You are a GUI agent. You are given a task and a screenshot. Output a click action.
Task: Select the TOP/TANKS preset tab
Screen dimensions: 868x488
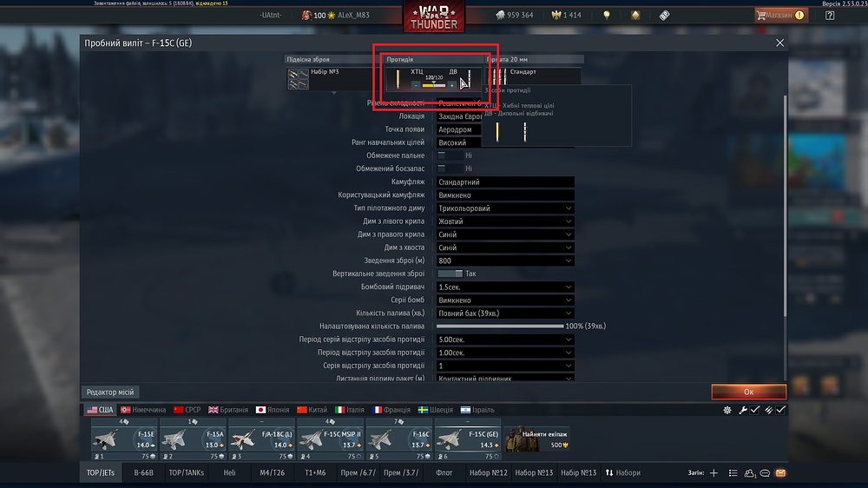(187, 472)
